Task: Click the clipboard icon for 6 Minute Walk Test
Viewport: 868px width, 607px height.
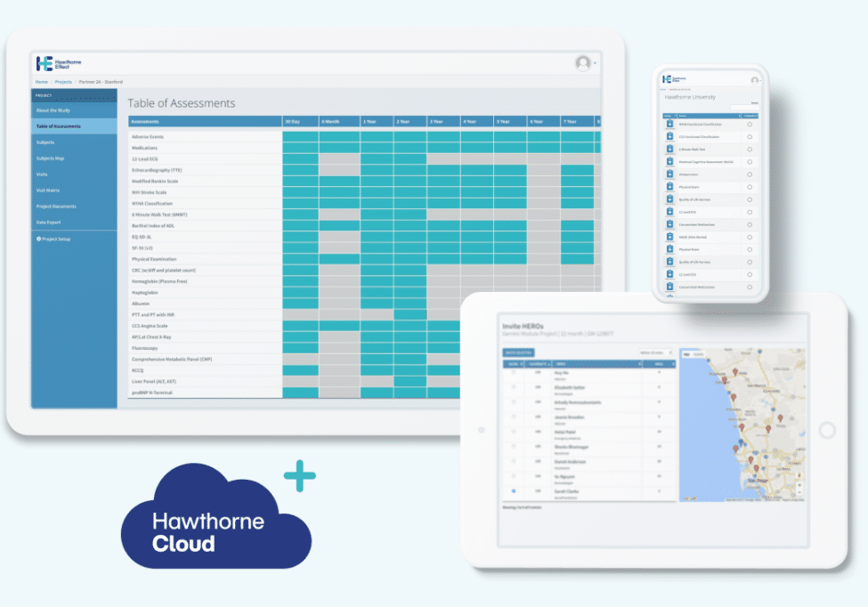Action: 669,150
